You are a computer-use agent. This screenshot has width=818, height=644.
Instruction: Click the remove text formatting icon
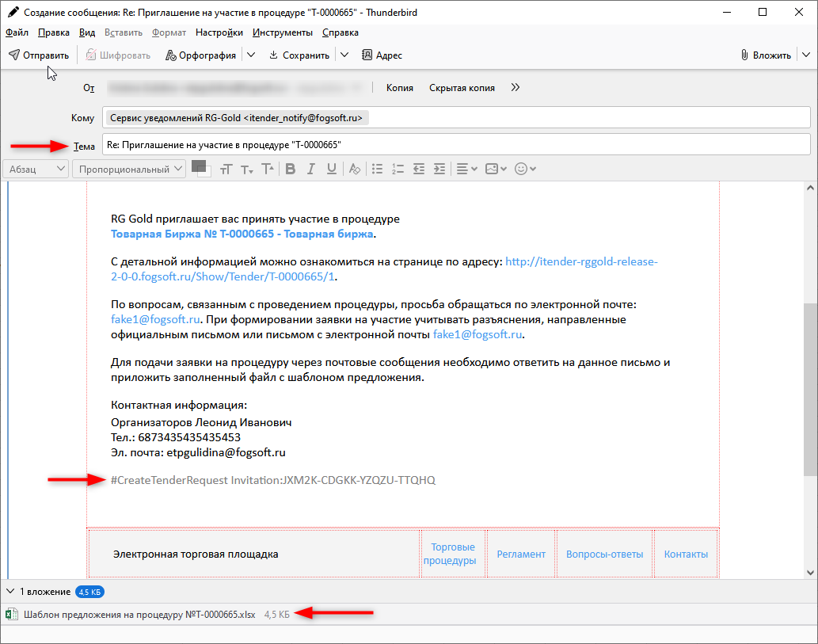coord(355,169)
